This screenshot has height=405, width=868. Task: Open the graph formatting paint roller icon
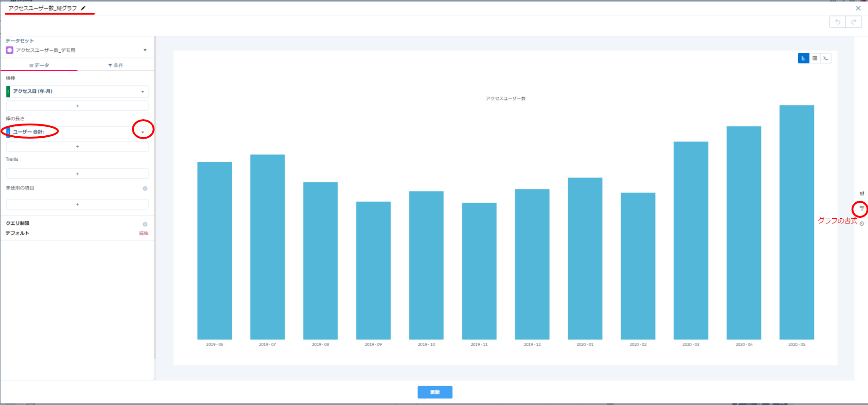(x=861, y=208)
